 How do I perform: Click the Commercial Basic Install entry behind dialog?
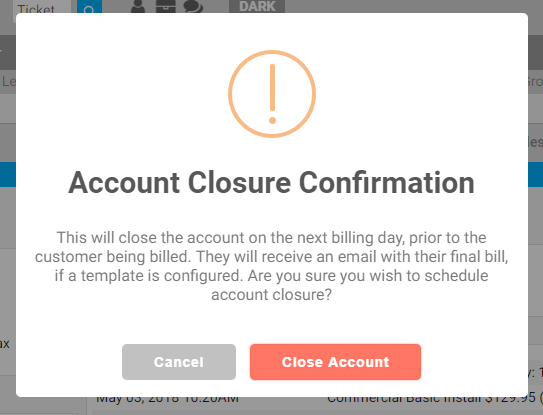pyautogui.click(x=435, y=400)
